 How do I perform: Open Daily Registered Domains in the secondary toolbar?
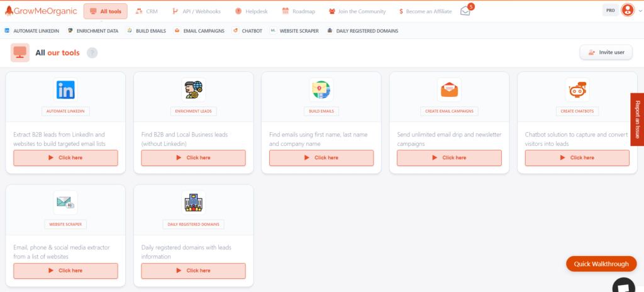point(362,31)
